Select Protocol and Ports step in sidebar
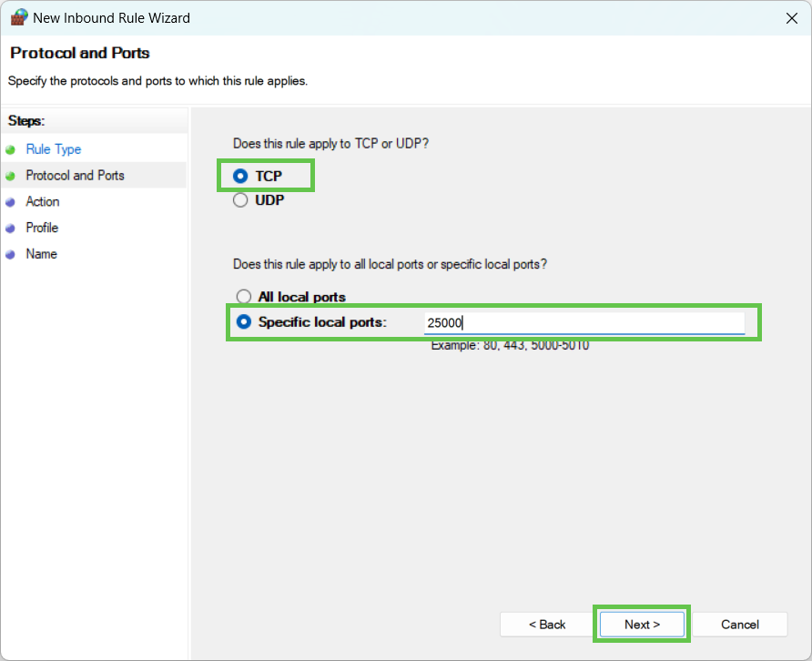Image resolution: width=812 pixels, height=661 pixels. click(x=75, y=176)
